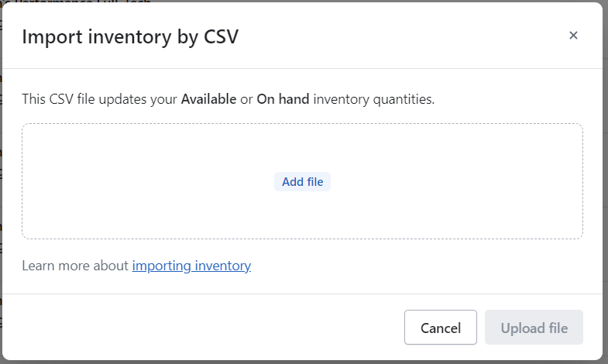Open the importing inventory help link
Image resolution: width=608 pixels, height=364 pixels.
pyautogui.click(x=191, y=266)
